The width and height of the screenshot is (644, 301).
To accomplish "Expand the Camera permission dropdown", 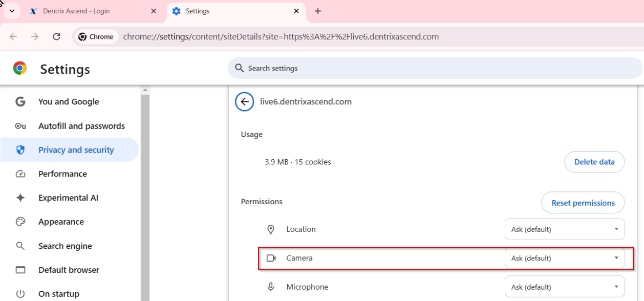I will [565, 258].
